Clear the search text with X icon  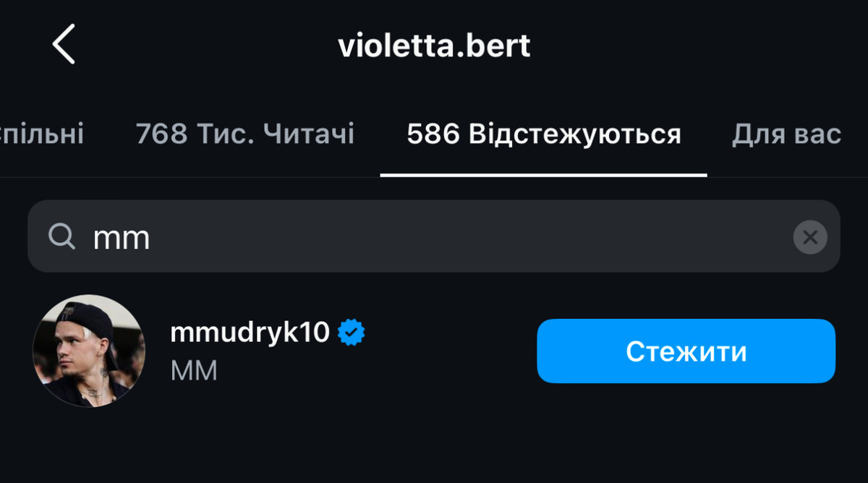(x=810, y=237)
